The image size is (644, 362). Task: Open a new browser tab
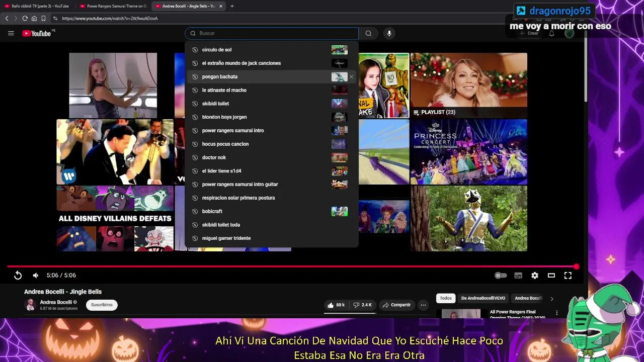pyautogui.click(x=232, y=6)
